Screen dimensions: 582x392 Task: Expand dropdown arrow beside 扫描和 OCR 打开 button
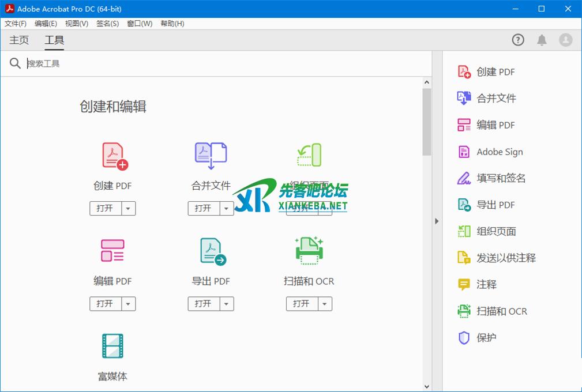[x=325, y=304]
